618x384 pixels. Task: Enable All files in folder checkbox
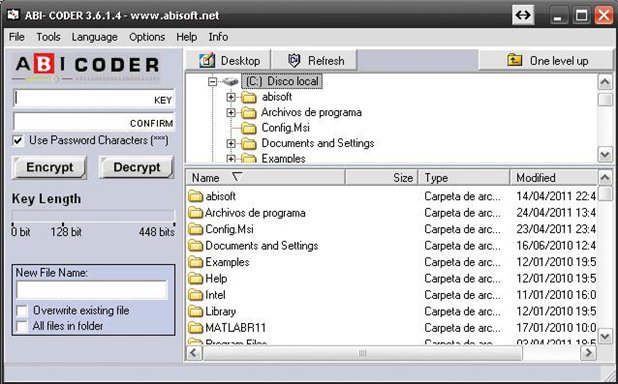[x=22, y=326]
